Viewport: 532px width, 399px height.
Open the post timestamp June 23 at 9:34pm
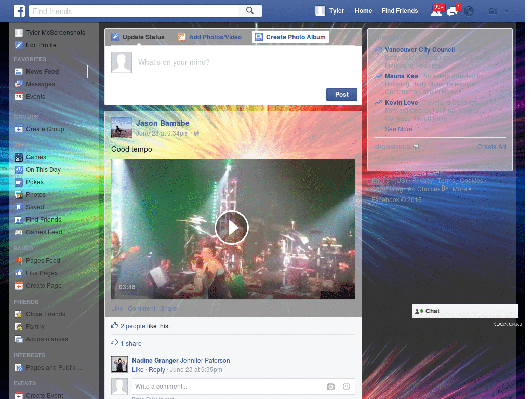[x=162, y=134]
